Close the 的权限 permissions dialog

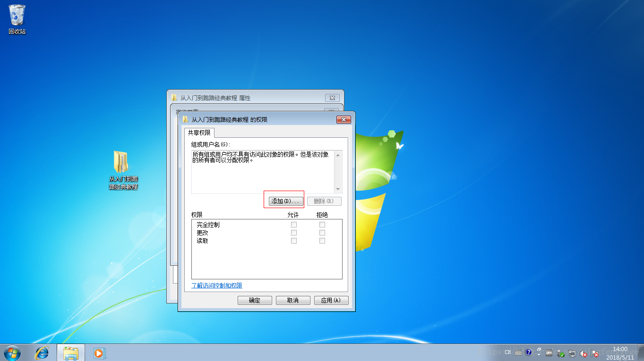343,120
